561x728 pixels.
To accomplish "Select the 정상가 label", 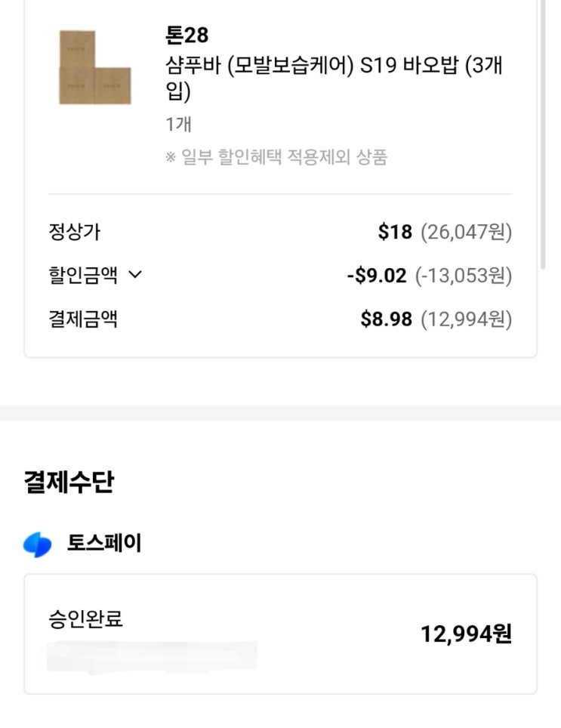I will click(x=74, y=232).
